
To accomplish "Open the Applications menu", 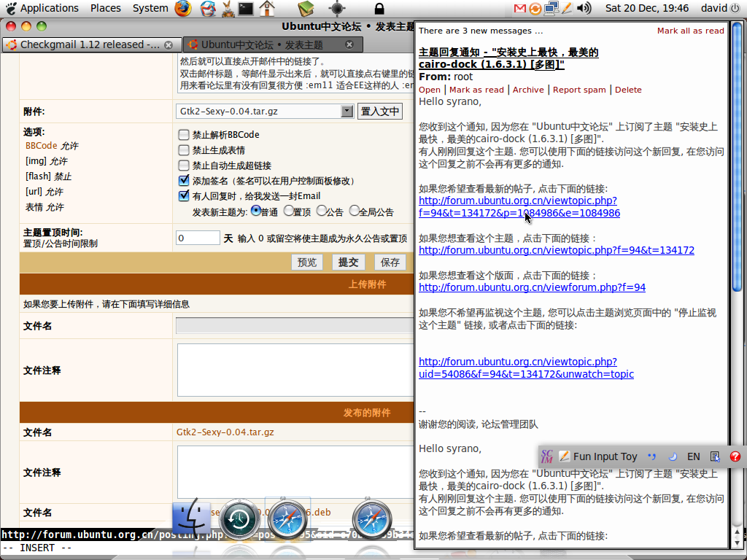I will pos(49,8).
